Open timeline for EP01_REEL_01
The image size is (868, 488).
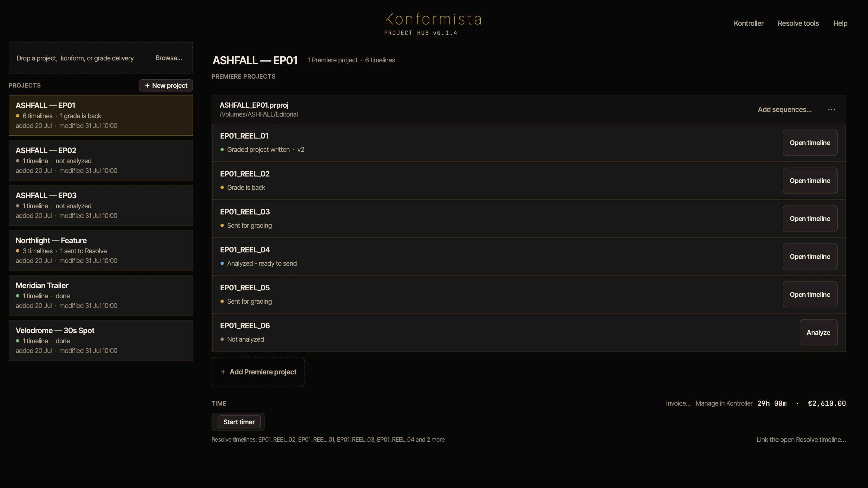click(810, 143)
